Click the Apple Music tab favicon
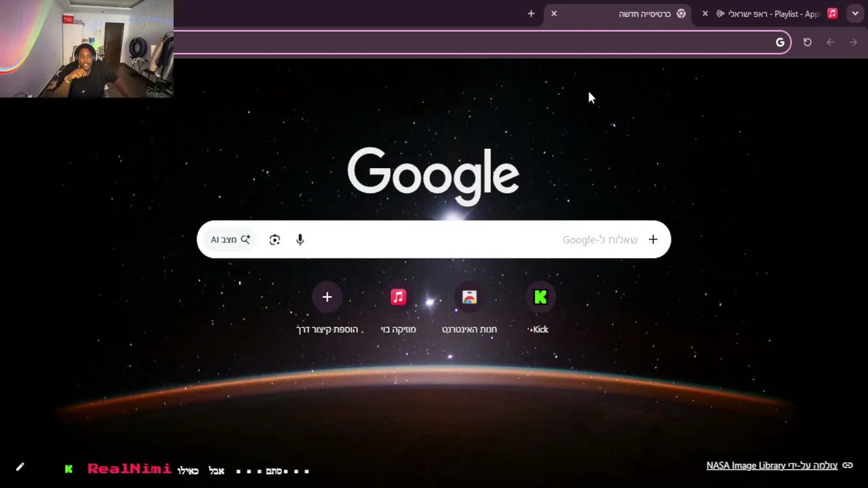 click(832, 14)
